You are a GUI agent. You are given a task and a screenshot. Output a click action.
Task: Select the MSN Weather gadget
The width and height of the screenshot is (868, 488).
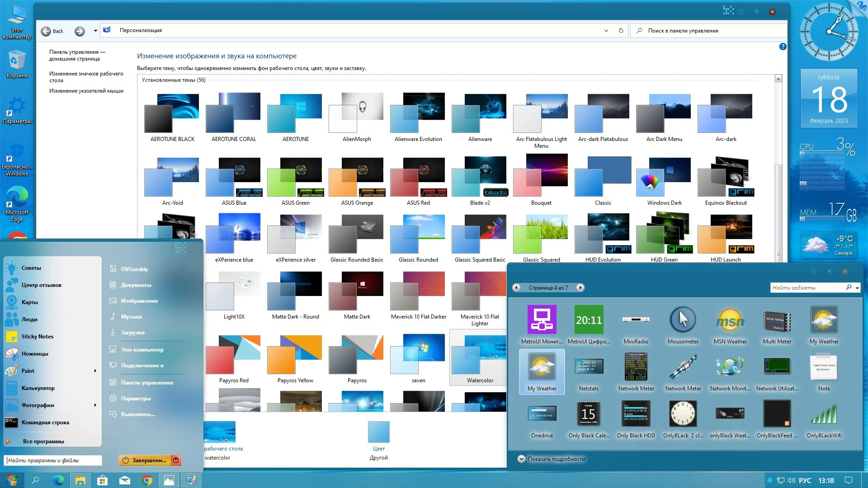coord(730,320)
